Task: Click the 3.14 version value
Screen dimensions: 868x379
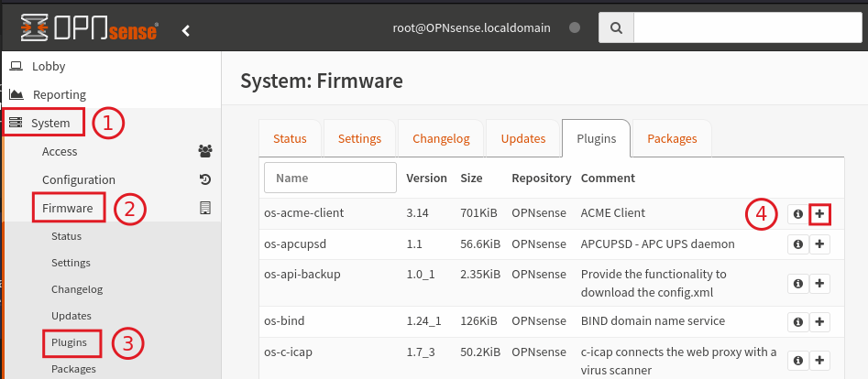Action: coord(417,212)
